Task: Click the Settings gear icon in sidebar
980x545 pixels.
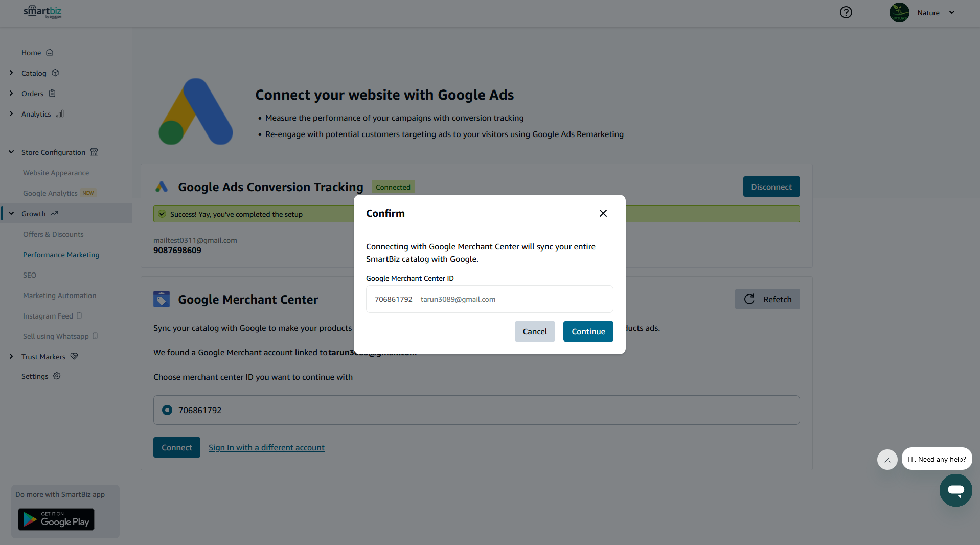Action: (57, 376)
